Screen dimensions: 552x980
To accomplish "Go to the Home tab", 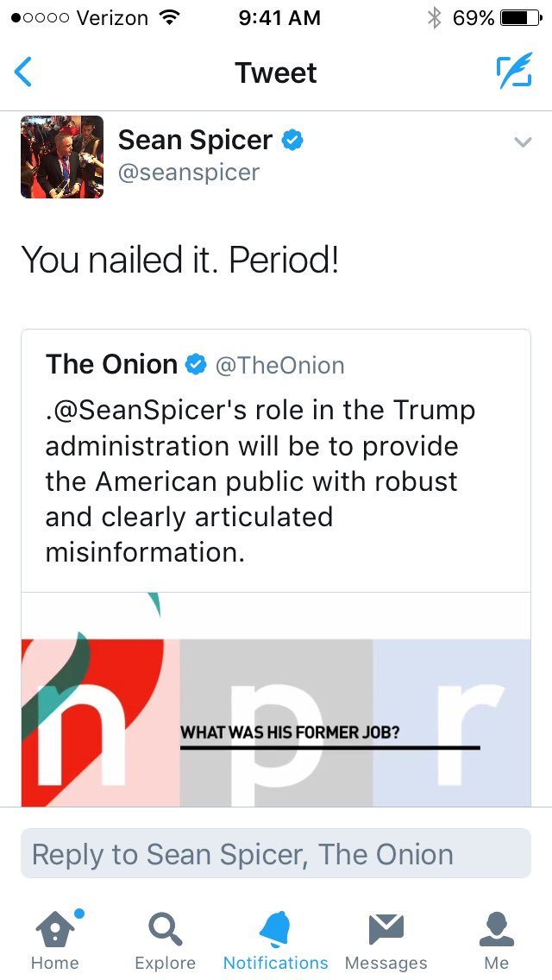I will 55,939.
